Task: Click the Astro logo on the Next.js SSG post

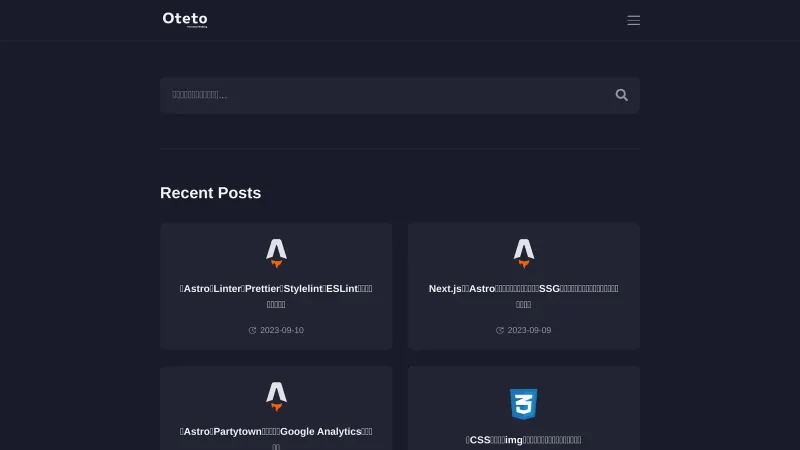Action: click(x=523, y=253)
